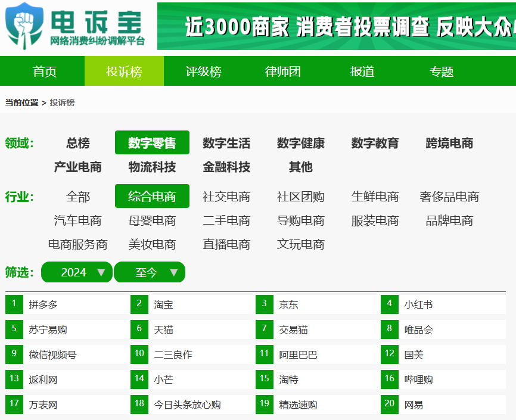This screenshot has height=420, width=516.
Task: Open the 律师团 tab
Action: (282, 71)
